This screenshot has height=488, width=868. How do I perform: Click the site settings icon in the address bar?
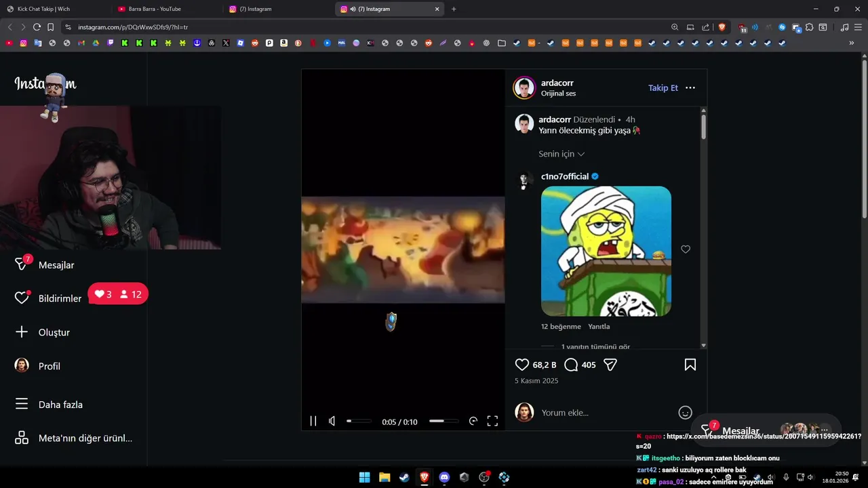pyautogui.click(x=68, y=27)
